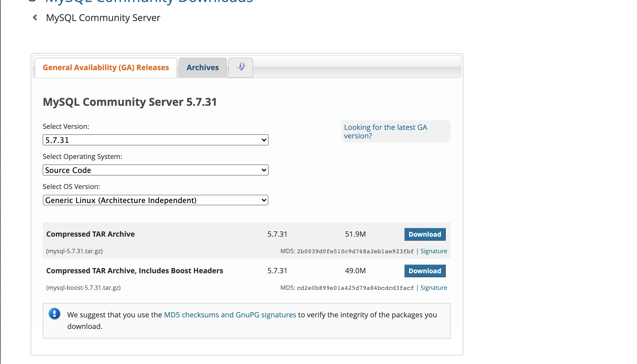Click the Download button for Compressed TAR Archive
The height and width of the screenshot is (364, 637).
click(425, 234)
